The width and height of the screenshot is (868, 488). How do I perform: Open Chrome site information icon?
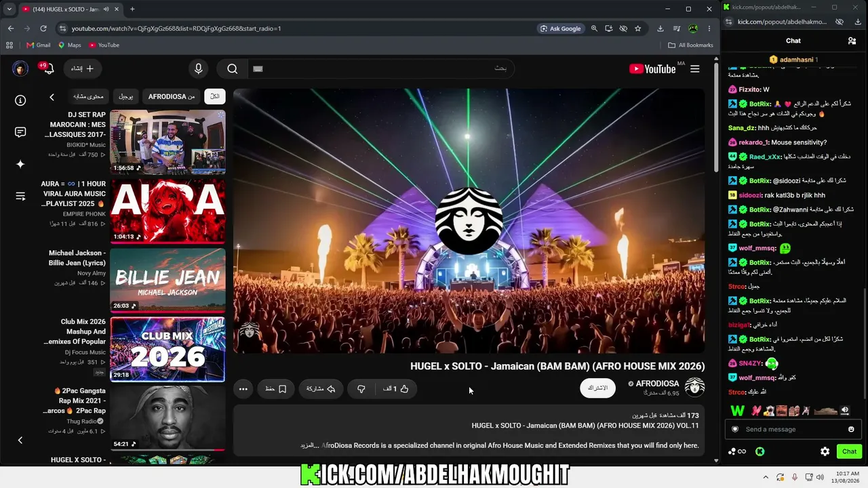click(x=62, y=28)
